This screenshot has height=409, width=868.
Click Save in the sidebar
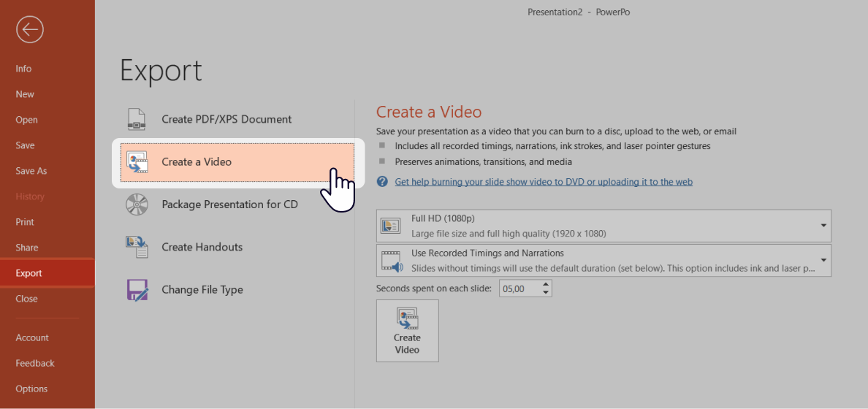[x=26, y=145]
